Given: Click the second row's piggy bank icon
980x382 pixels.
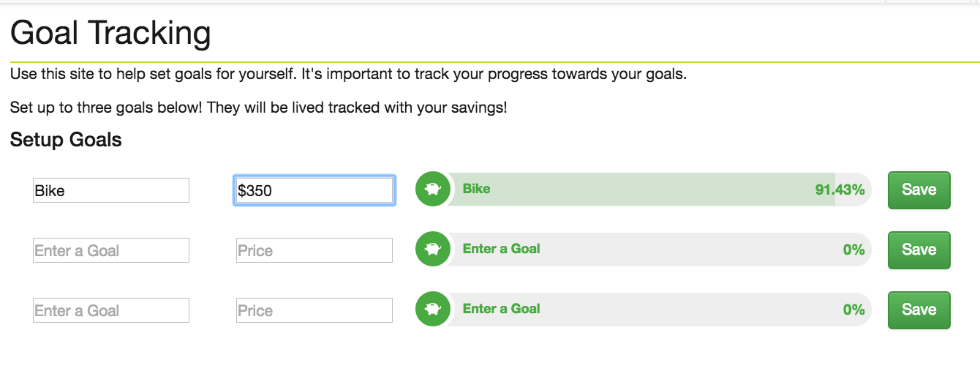Looking at the screenshot, I should pos(432,250).
